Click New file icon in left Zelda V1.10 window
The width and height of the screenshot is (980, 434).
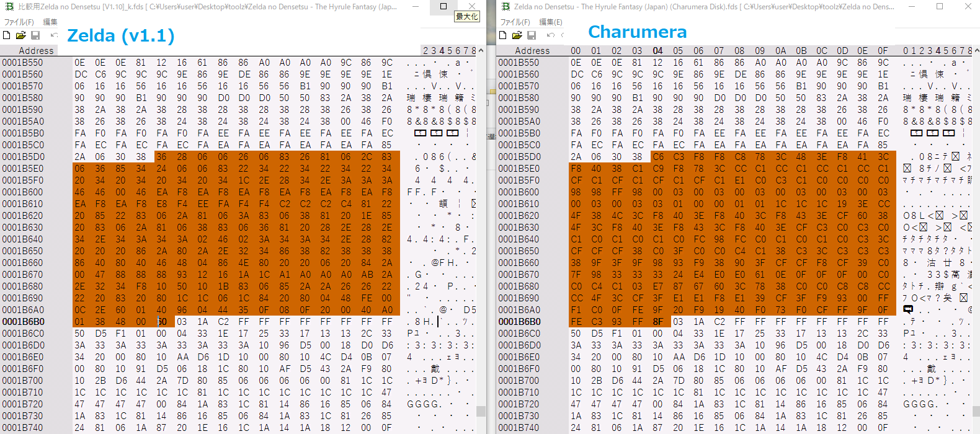coord(7,35)
